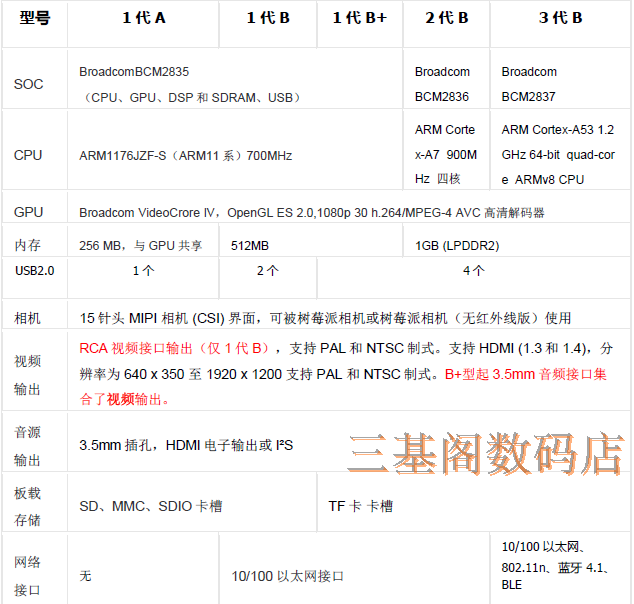
Task: Click 'ARM1176JZF-S (ARM11 系) 700MHz' cell
Action: (186, 156)
